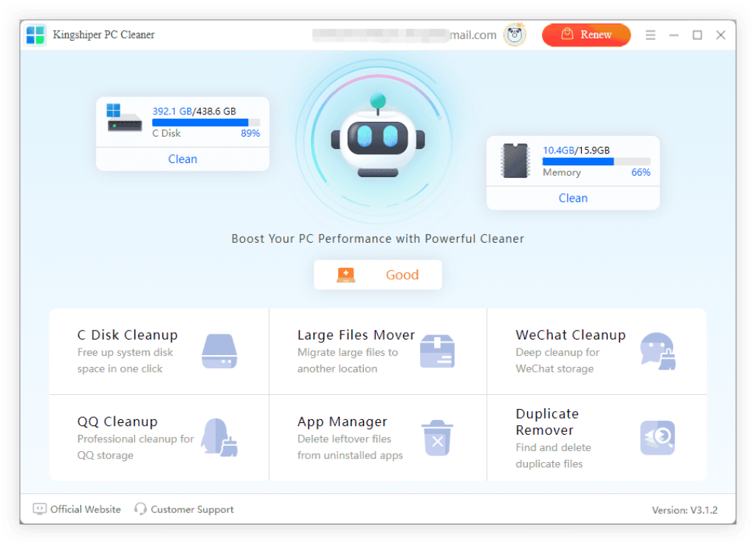The image size is (756, 544).
Task: Click the Kingshiper PC Cleaner title text
Action: tap(103, 35)
